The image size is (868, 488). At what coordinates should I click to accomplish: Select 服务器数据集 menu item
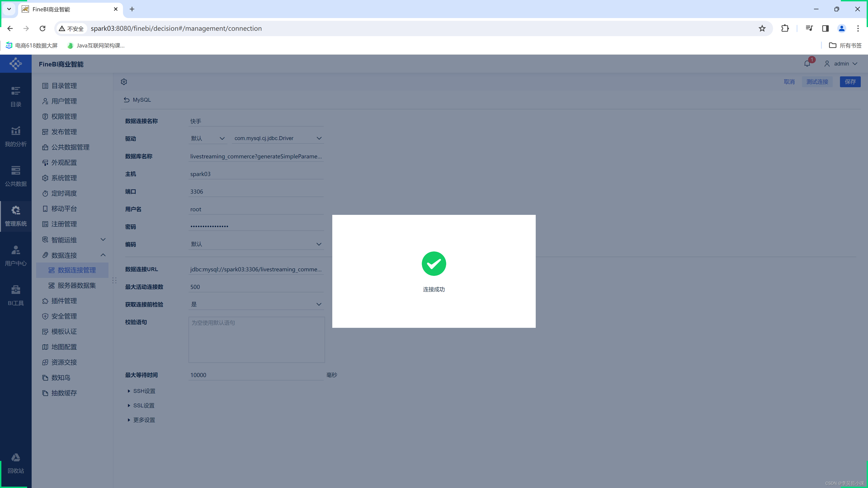pyautogui.click(x=76, y=286)
